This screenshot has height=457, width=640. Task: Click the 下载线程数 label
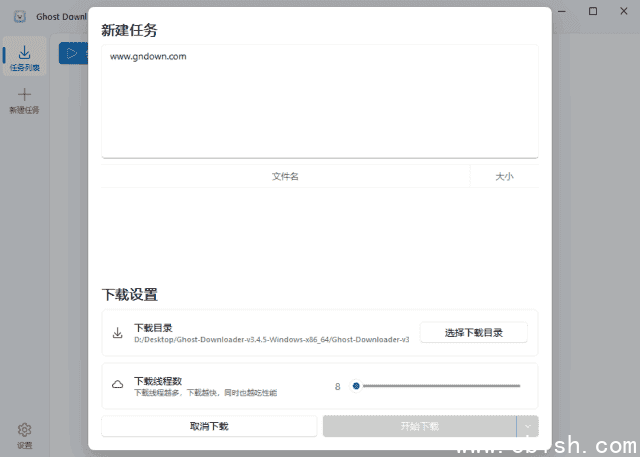click(x=158, y=381)
